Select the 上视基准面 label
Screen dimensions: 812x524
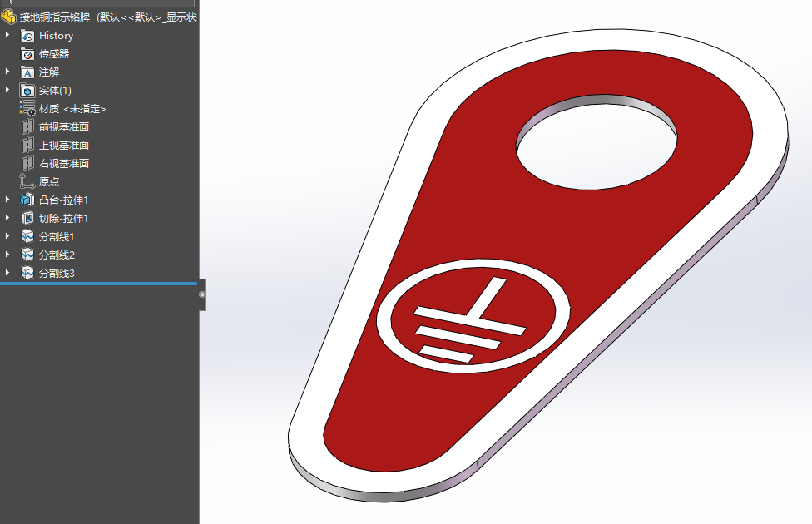coord(64,145)
